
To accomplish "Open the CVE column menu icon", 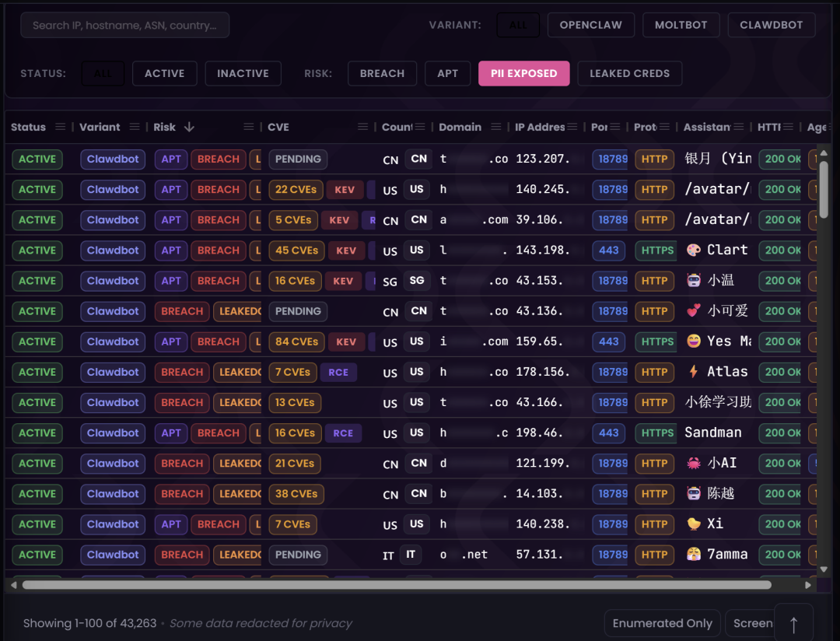I will (x=362, y=127).
